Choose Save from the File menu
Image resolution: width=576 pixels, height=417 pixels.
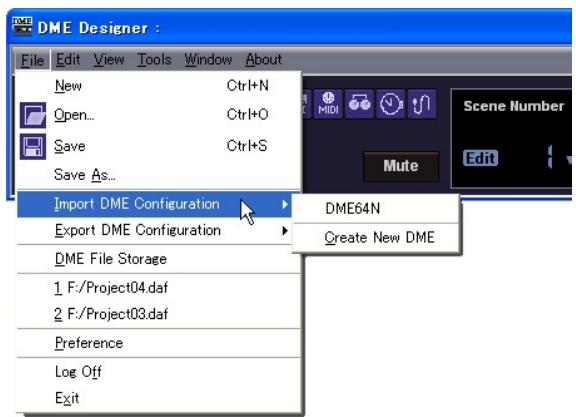pyautogui.click(x=159, y=146)
